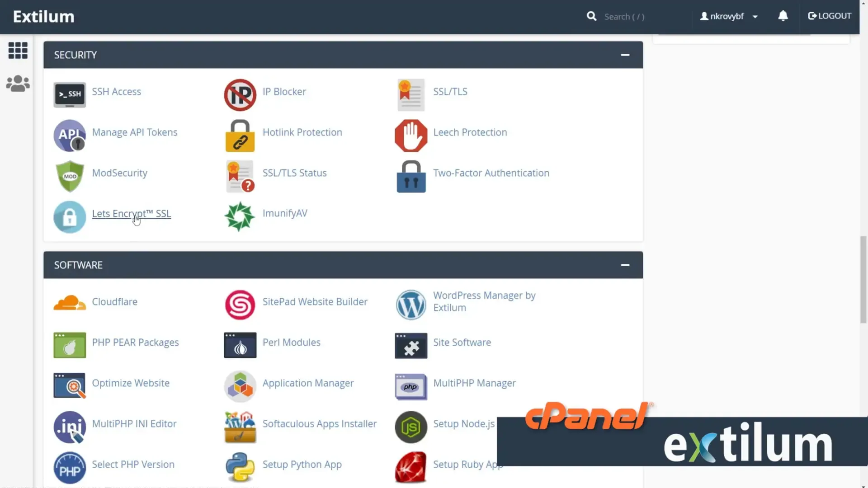This screenshot has height=488, width=868.
Task: Collapse the SECURITY section
Action: (x=625, y=55)
